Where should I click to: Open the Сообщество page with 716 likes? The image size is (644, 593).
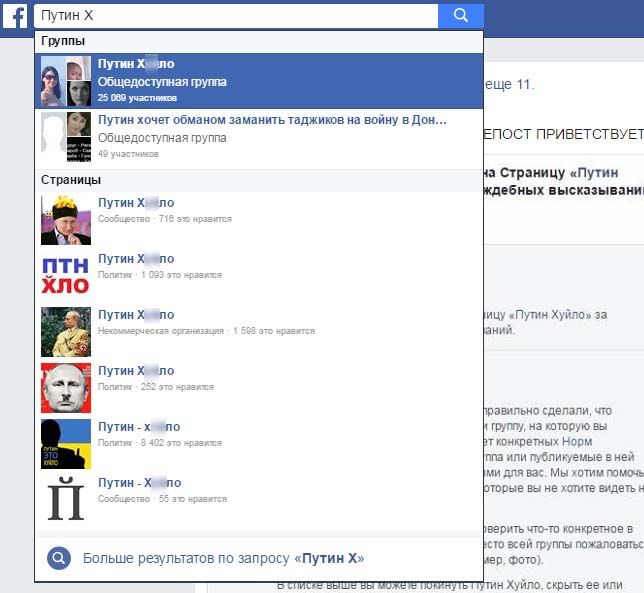pos(259,220)
